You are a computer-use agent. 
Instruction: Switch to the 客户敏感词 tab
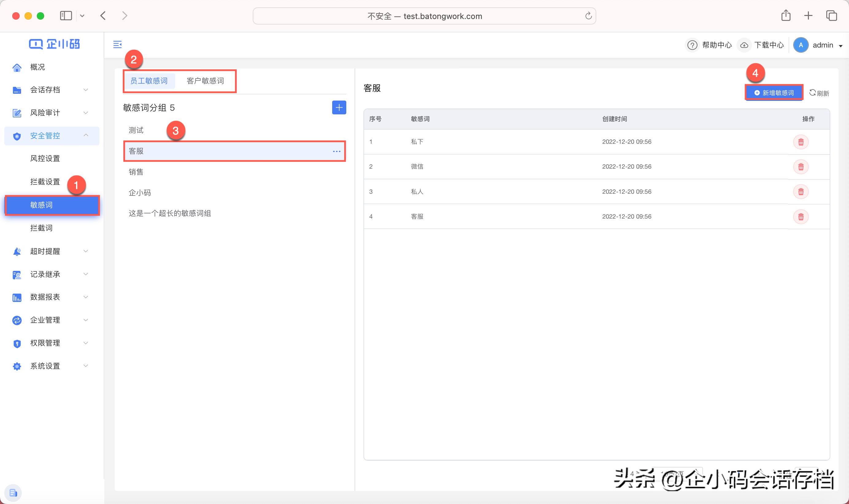pos(205,81)
